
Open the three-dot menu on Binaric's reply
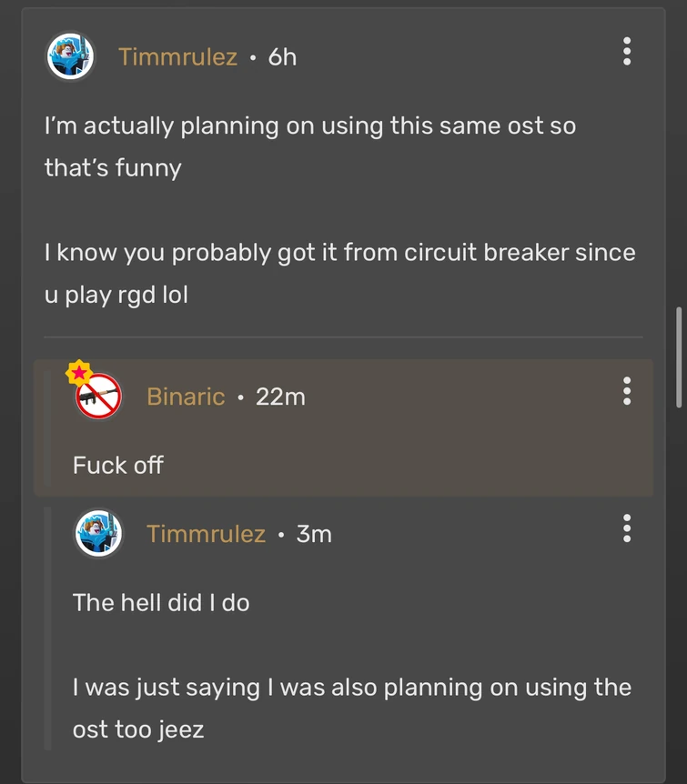point(627,391)
